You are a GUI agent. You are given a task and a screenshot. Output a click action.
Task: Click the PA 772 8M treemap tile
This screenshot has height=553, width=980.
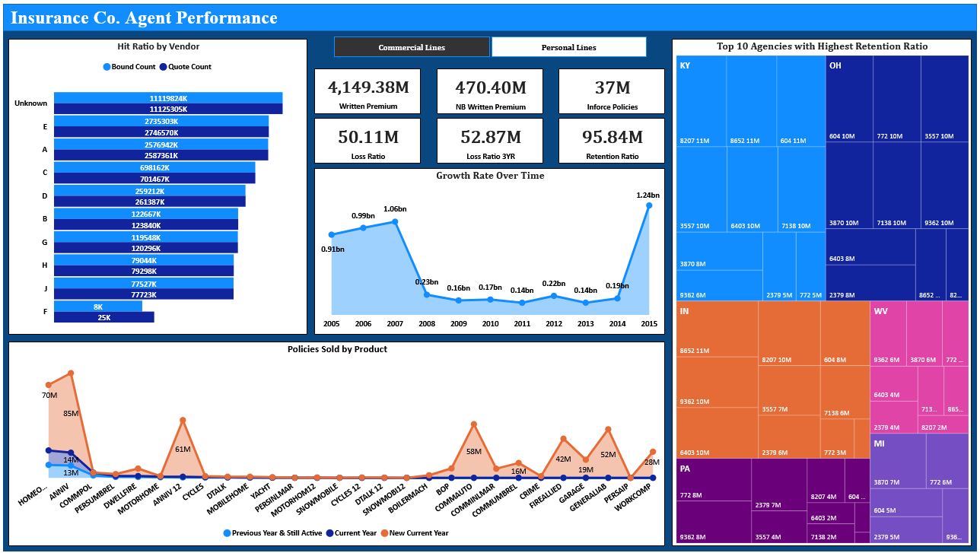pos(713,479)
